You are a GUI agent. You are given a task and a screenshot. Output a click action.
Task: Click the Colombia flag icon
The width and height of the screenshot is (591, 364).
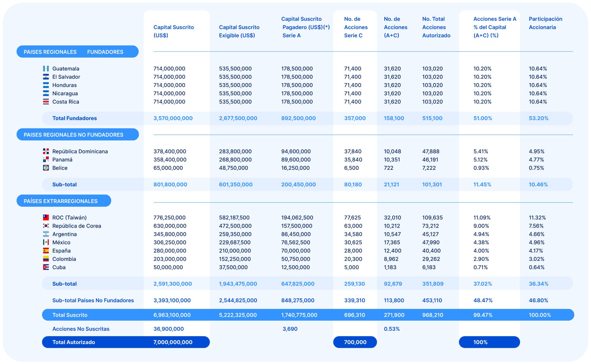(x=46, y=259)
